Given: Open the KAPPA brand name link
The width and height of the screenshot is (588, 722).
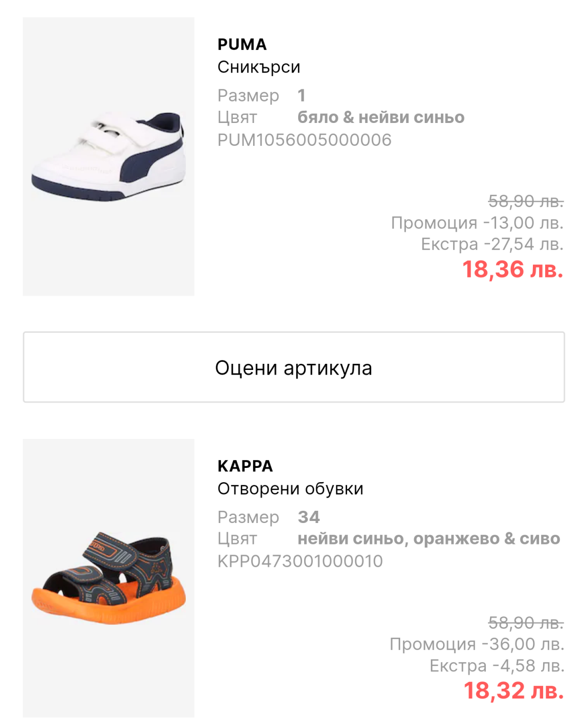Looking at the screenshot, I should tap(245, 466).
